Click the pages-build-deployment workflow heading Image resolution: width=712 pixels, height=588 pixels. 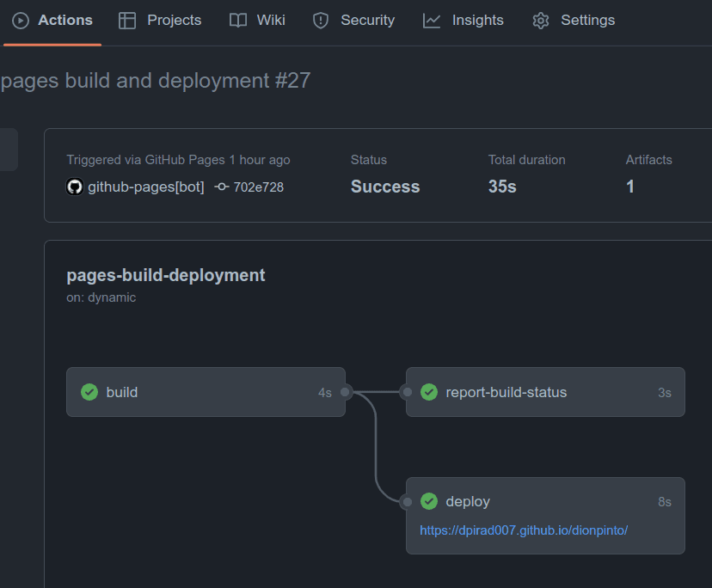165,275
